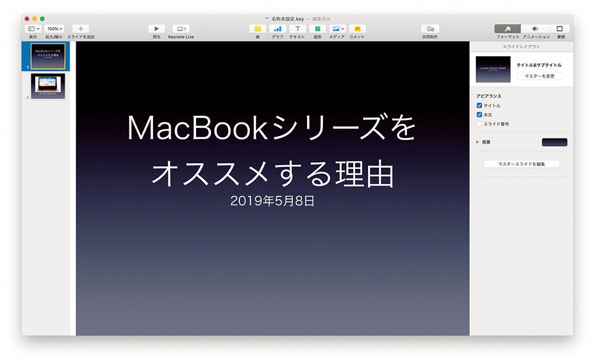Insert a chart with the グラフ icon
This screenshot has width=595, height=364.
point(277,29)
